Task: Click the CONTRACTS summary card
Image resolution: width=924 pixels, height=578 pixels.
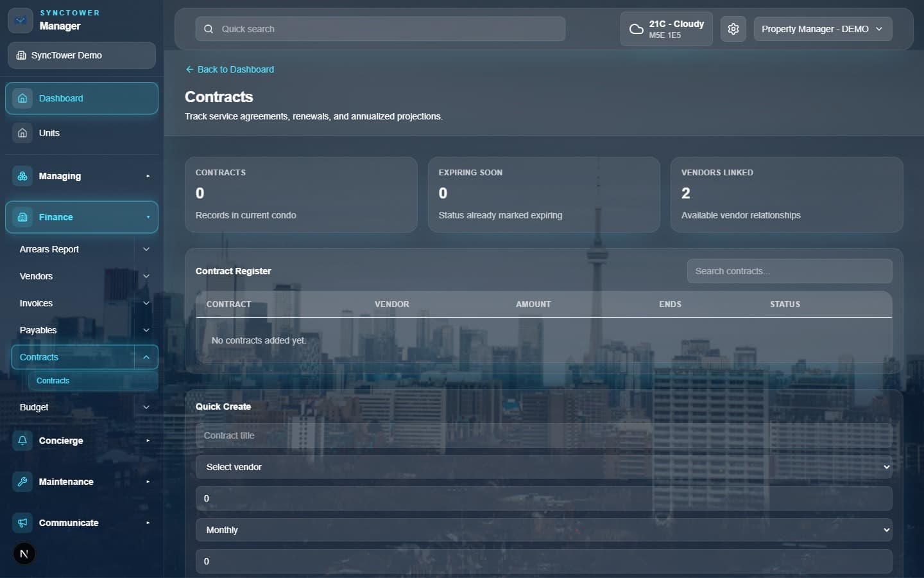Action: 301,195
